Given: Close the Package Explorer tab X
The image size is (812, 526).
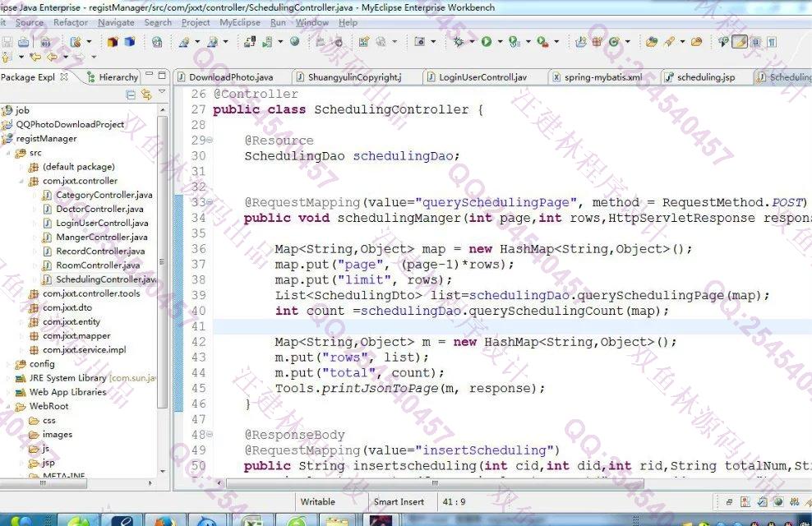Looking at the screenshot, I should pyautogui.click(x=64, y=76).
